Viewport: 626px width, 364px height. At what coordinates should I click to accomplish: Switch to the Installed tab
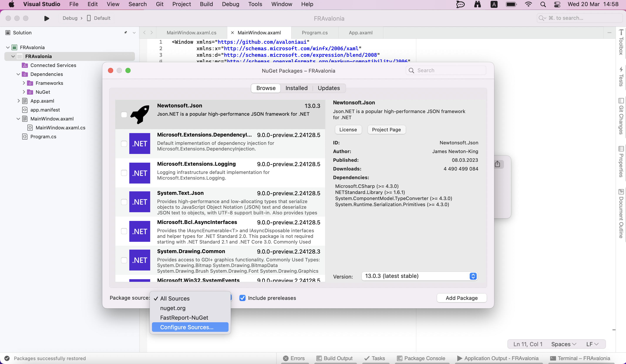296,88
